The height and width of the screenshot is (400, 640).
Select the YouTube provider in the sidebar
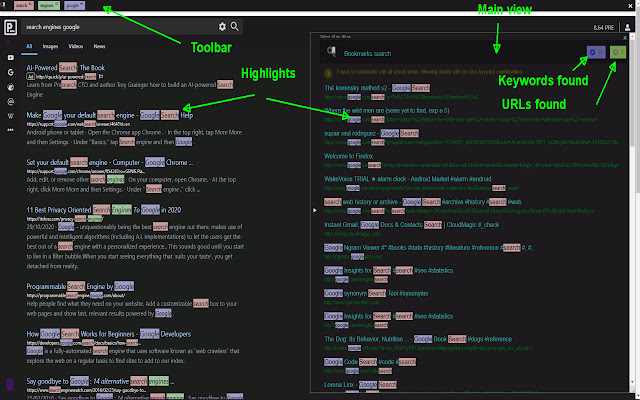pyautogui.click(x=11, y=58)
